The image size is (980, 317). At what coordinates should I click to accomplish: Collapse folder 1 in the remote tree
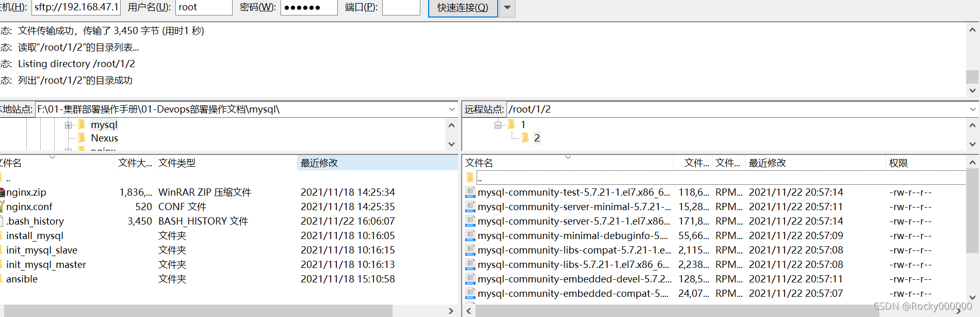(498, 125)
